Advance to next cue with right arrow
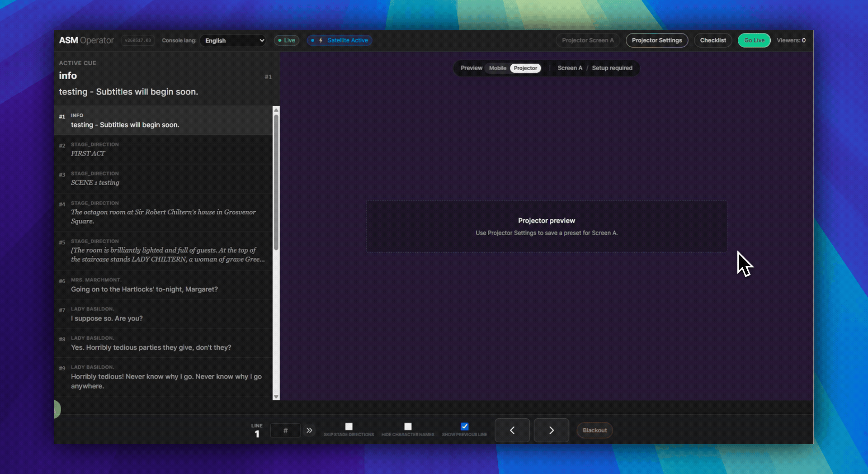The height and width of the screenshot is (474, 868). [x=552, y=430]
